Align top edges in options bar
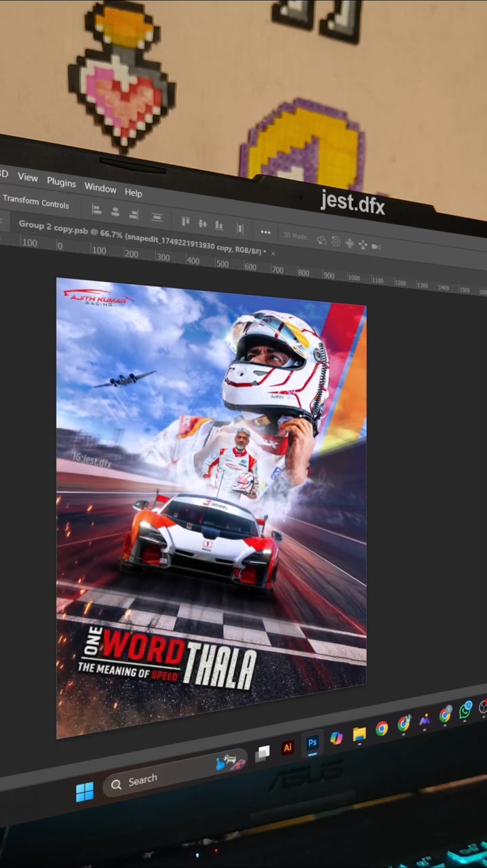This screenshot has height=868, width=487. [x=185, y=221]
